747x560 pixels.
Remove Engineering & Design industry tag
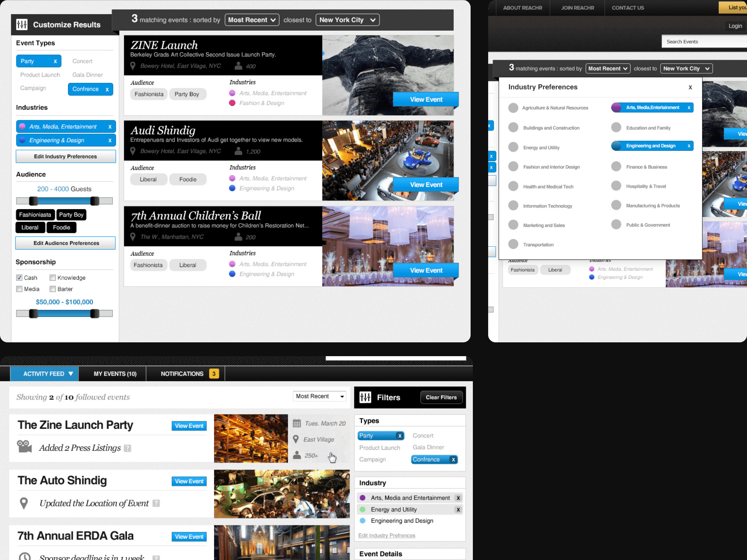pyautogui.click(x=110, y=140)
